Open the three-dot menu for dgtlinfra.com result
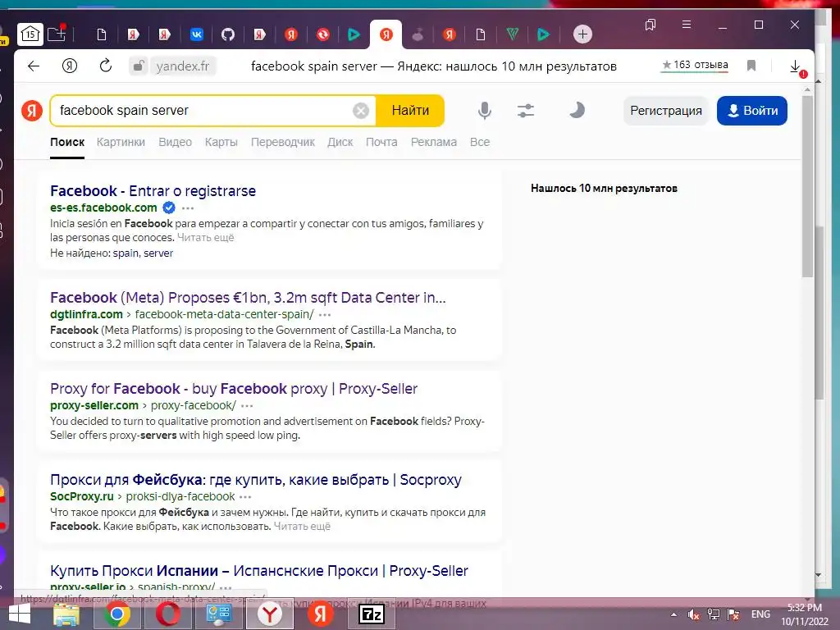The image size is (840, 630). [325, 314]
